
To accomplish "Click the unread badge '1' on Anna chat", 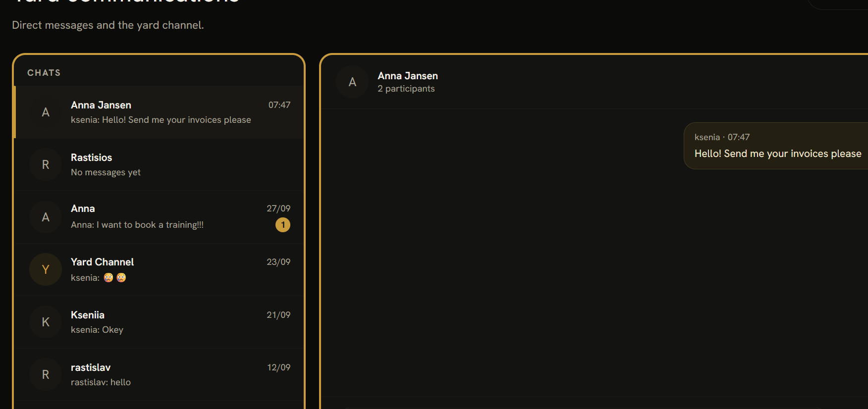I will [283, 225].
